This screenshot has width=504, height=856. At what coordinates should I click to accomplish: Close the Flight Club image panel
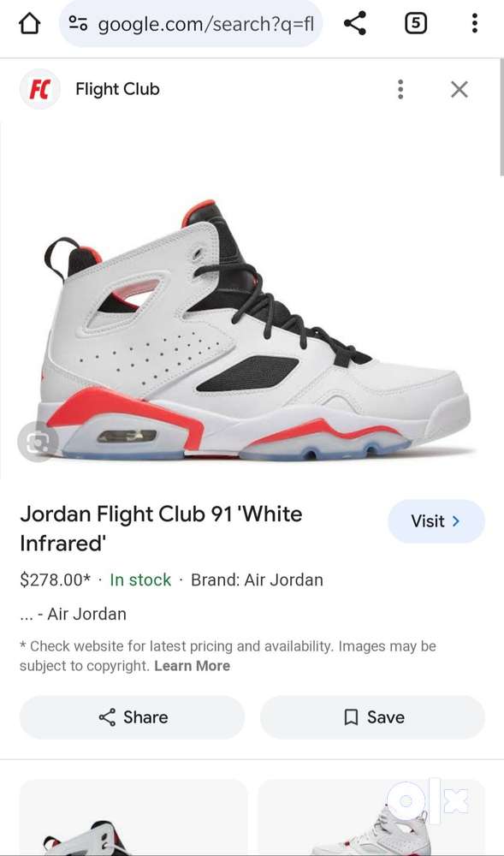point(460,89)
